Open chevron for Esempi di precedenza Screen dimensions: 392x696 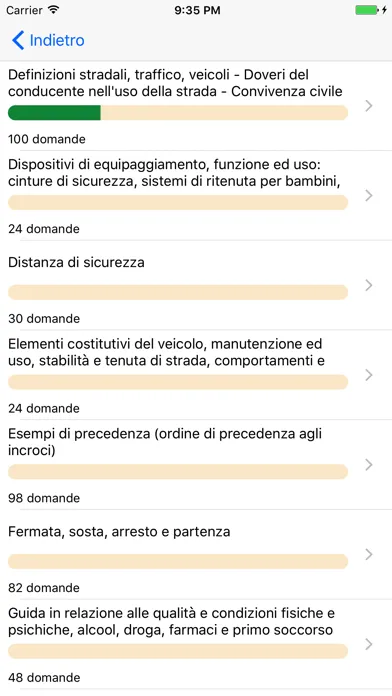coord(368,465)
